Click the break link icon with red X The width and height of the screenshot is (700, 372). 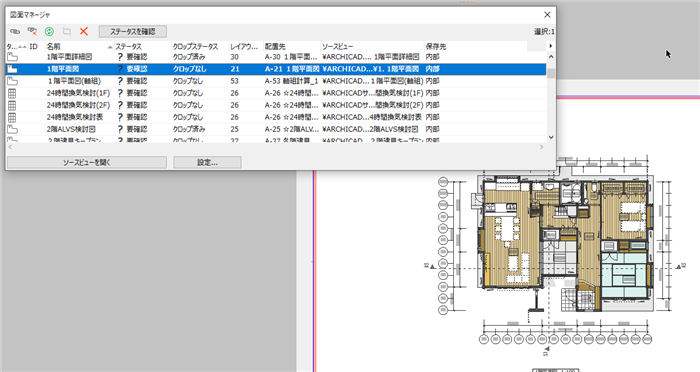(32, 31)
